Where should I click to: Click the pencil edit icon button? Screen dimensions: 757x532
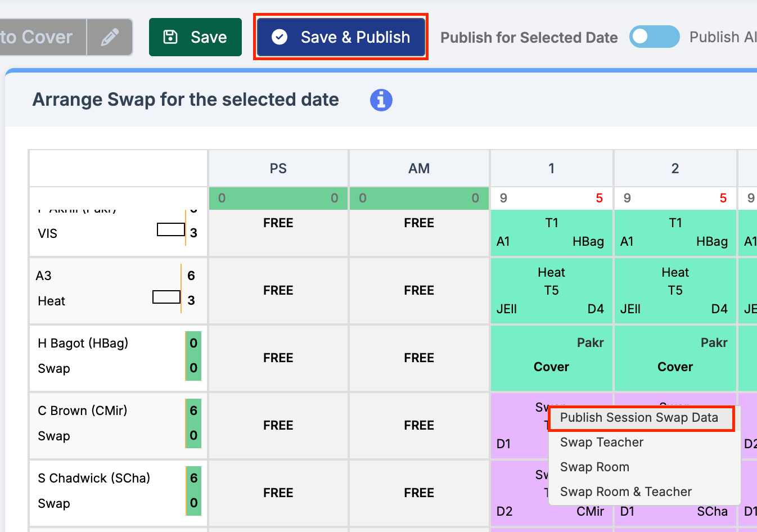(x=110, y=37)
